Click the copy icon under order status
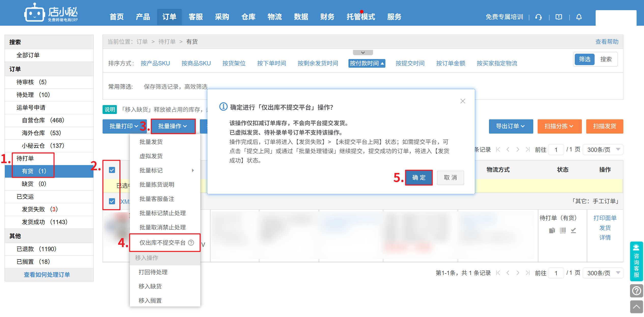Image resolution: width=644 pixels, height=317 pixels. click(552, 230)
